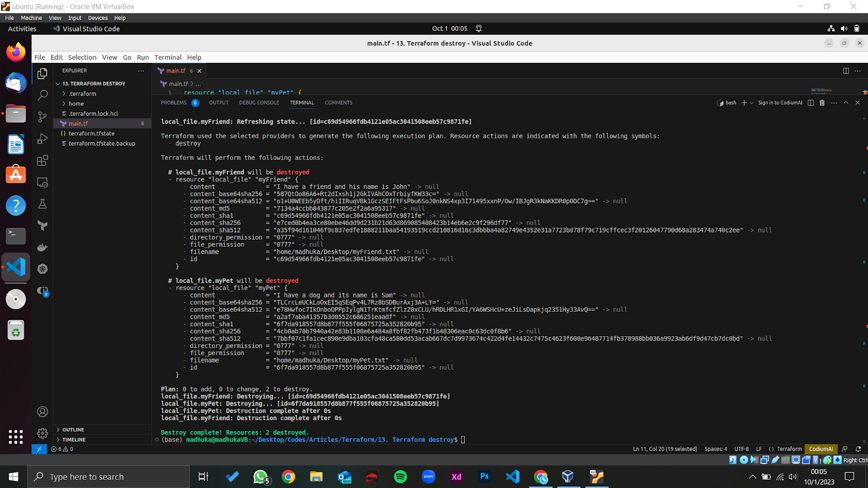Click remote window indicator in status bar
The height and width of the screenshot is (488, 868).
point(39,449)
